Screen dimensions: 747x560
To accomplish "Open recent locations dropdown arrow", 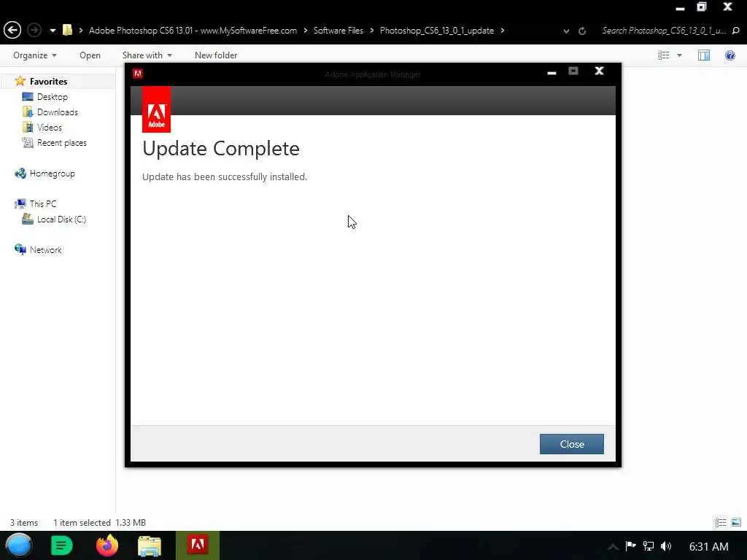I will click(53, 31).
